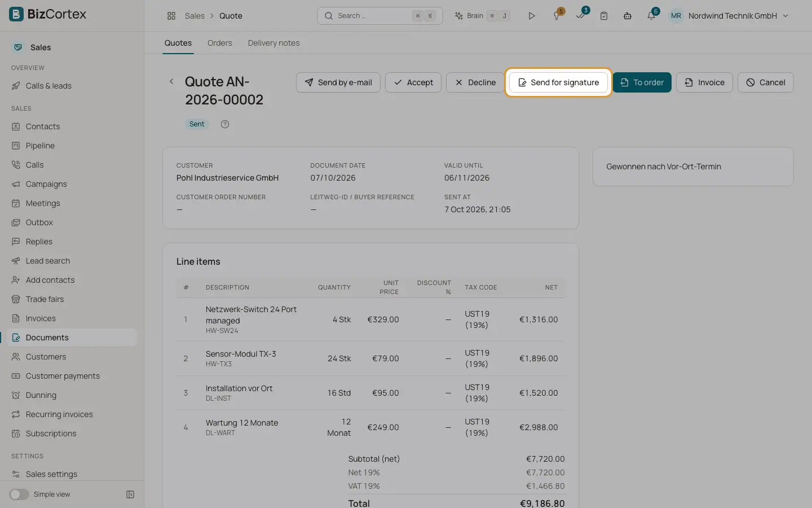The image size is (812, 508).
Task: Switch to the Orders tab
Action: (x=219, y=43)
